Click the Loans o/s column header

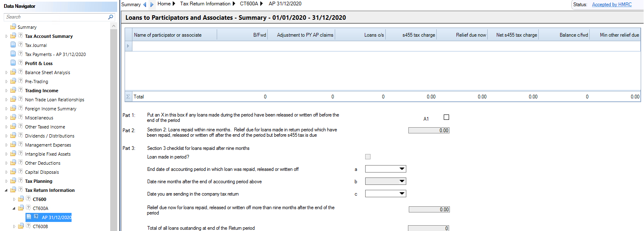[x=361, y=35]
